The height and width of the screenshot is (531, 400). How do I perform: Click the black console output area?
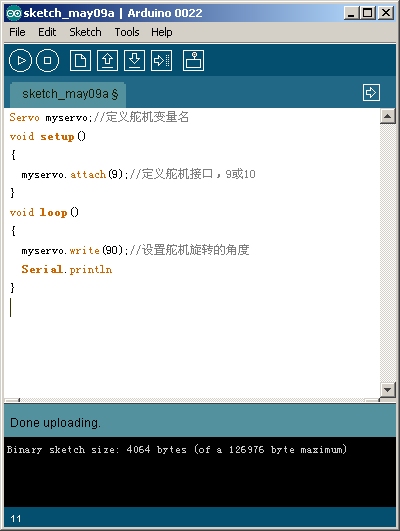[x=200, y=472]
